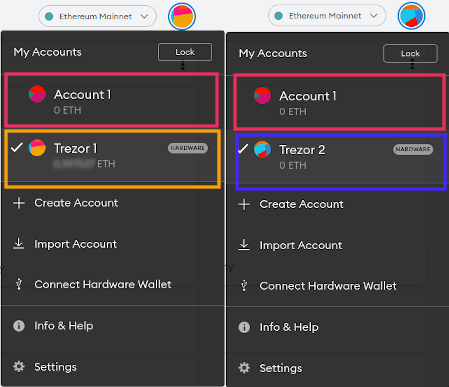Click info icon in right panel
This screenshot has width=449, height=387.
(244, 327)
